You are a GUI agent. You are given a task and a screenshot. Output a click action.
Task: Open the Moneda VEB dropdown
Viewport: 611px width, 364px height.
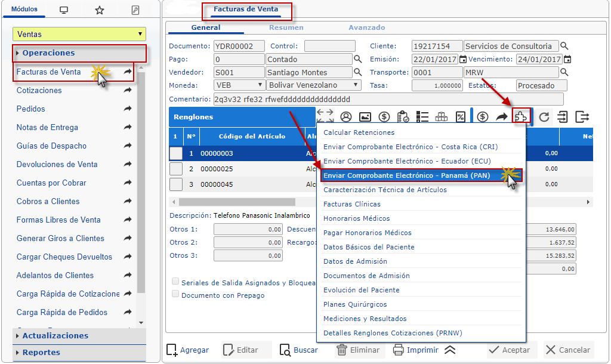[239, 85]
